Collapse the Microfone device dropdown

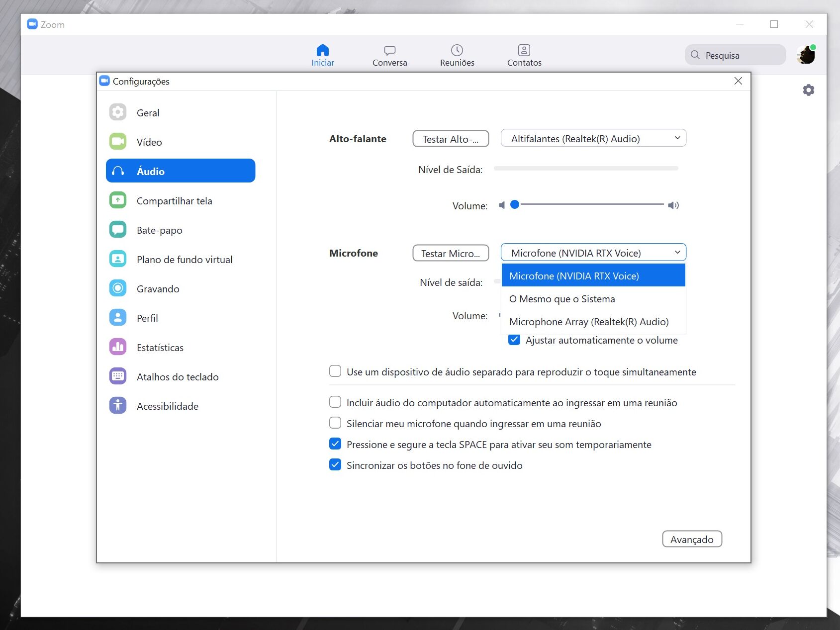click(593, 253)
